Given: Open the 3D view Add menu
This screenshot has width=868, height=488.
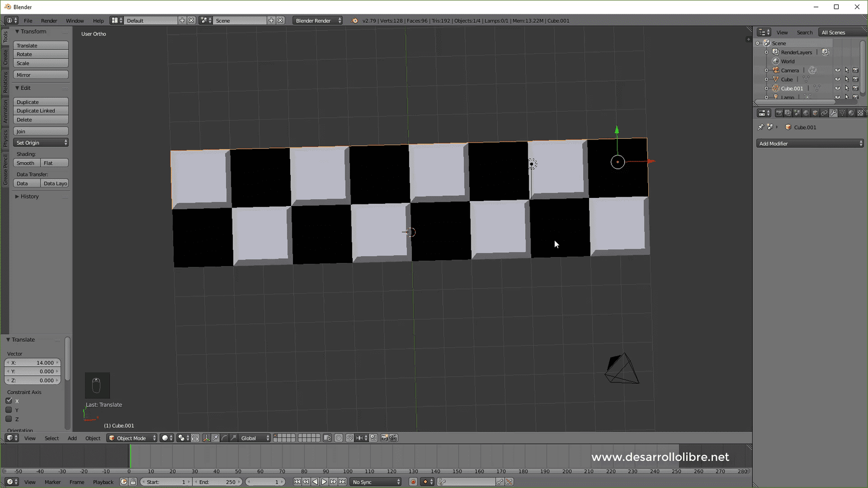Looking at the screenshot, I should 72,438.
